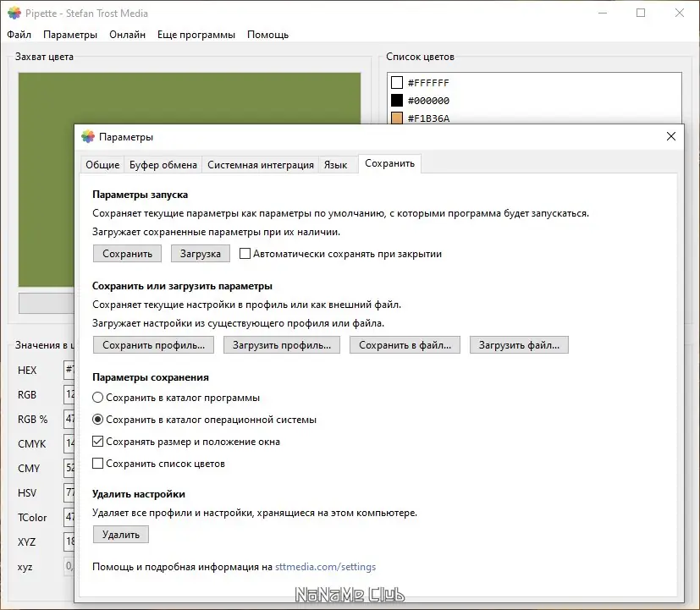The width and height of the screenshot is (700, 610).
Task: Close the Параметры dialog
Action: (x=670, y=136)
